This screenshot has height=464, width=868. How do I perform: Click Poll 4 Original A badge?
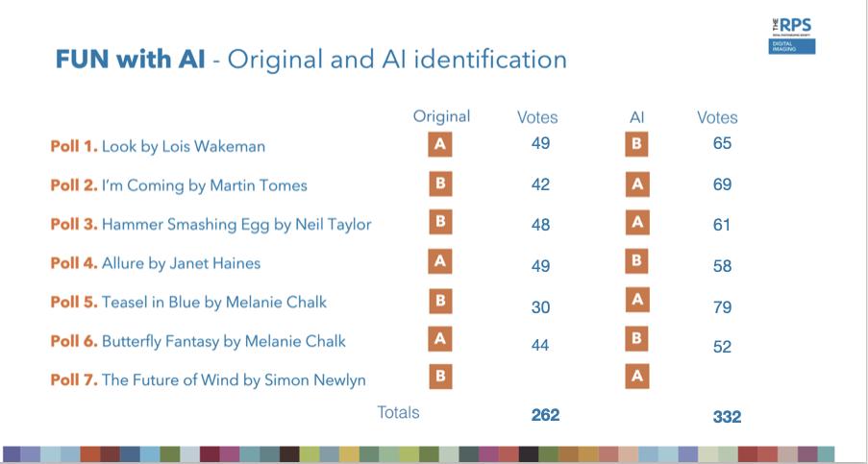[x=440, y=261]
